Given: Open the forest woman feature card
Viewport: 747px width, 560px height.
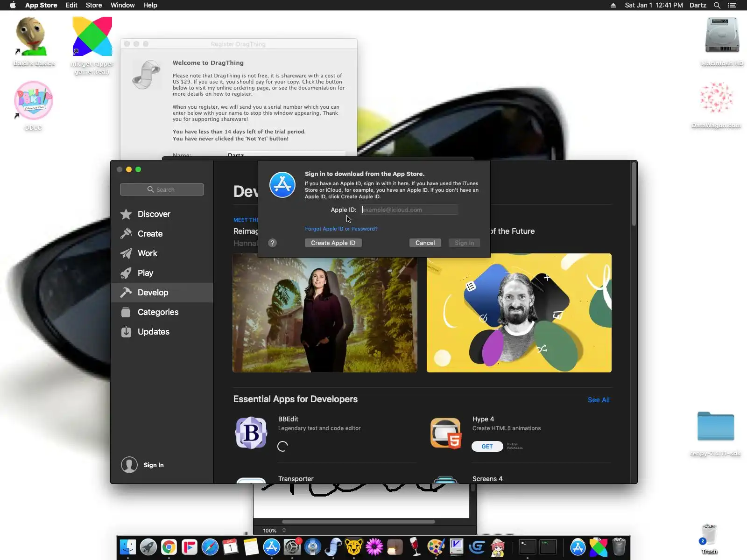Looking at the screenshot, I should (325, 313).
